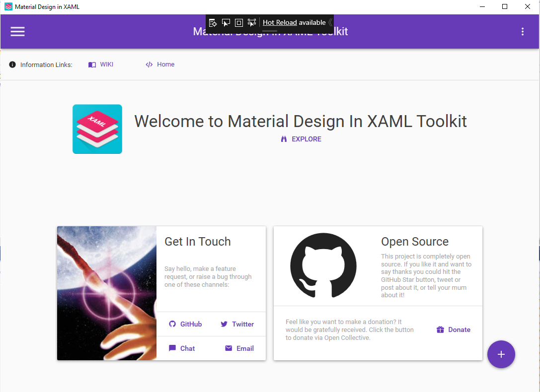This screenshot has height=392, width=540.
Task: Click the Get In Touch card image
Action: click(107, 293)
